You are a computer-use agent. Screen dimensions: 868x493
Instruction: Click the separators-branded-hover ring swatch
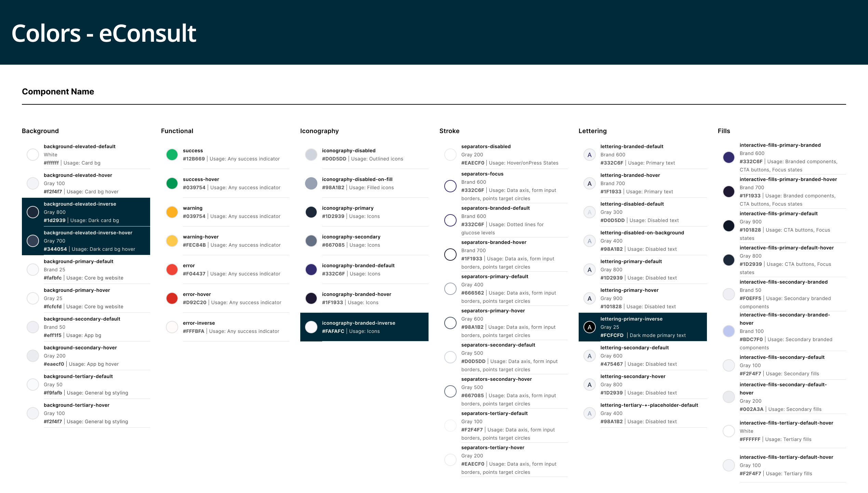pos(450,255)
